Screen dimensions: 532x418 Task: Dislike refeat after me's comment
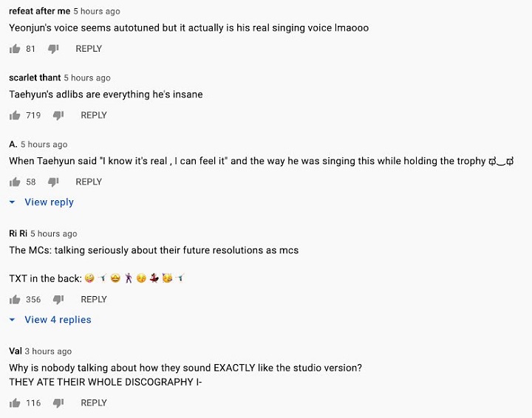[x=53, y=49]
